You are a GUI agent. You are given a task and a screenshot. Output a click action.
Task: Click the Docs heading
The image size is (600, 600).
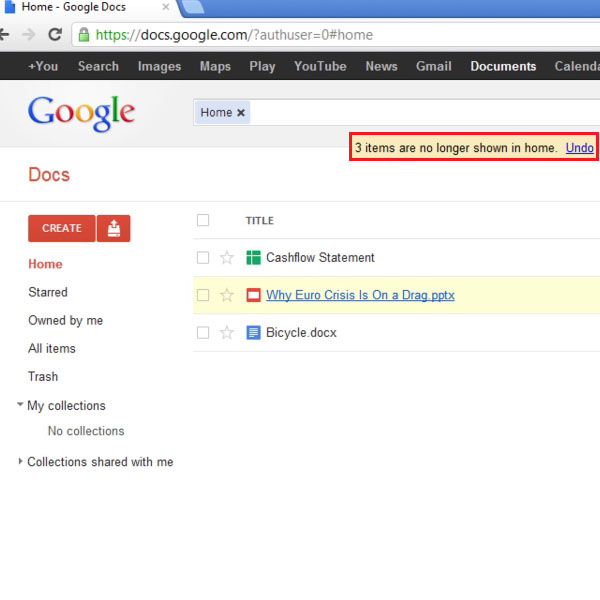[x=49, y=175]
